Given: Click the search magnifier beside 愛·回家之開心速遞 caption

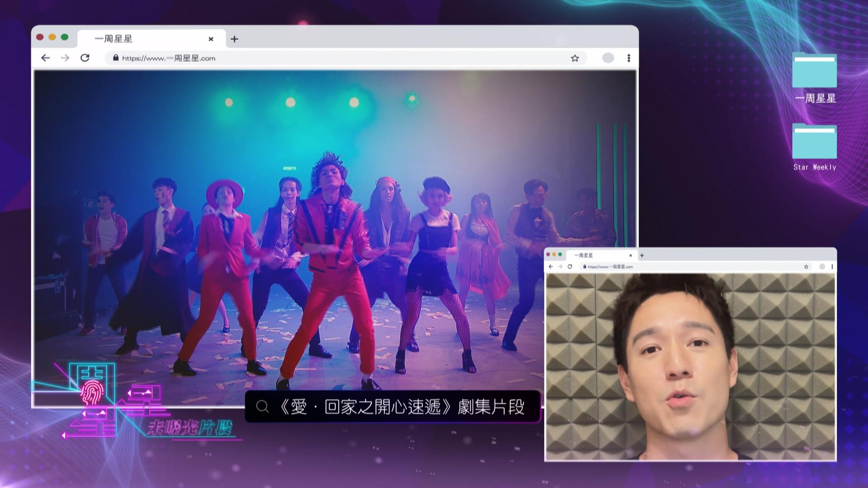Looking at the screenshot, I should pos(262,407).
